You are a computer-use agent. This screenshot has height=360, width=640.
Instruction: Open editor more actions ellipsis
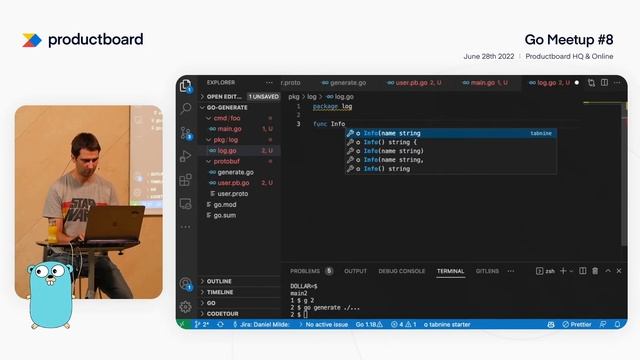click(x=617, y=82)
